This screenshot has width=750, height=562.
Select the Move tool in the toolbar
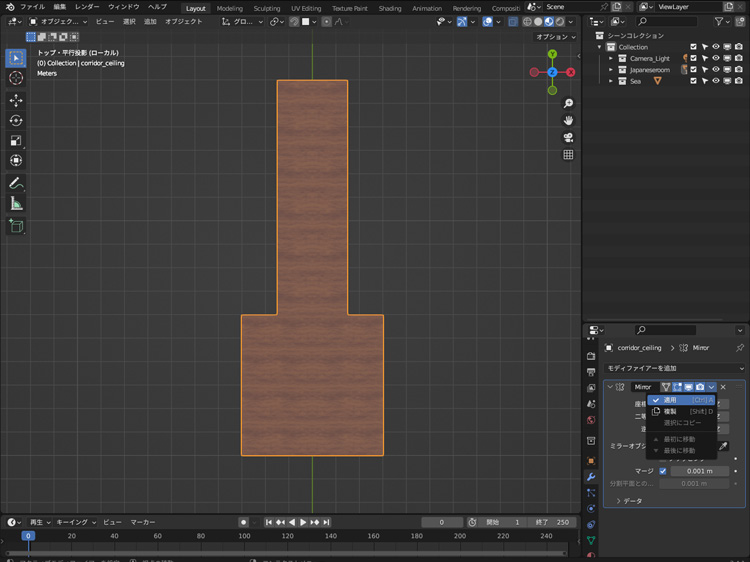(16, 100)
